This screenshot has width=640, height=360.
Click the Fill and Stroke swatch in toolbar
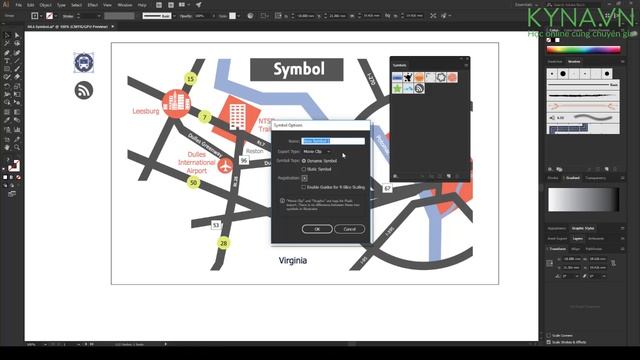click(13, 165)
